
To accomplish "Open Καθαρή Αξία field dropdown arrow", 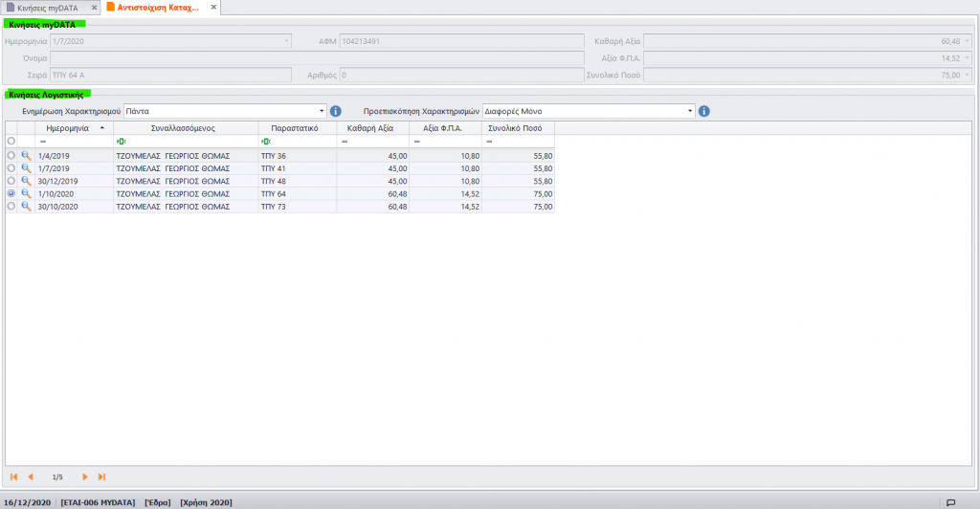I will [x=967, y=41].
